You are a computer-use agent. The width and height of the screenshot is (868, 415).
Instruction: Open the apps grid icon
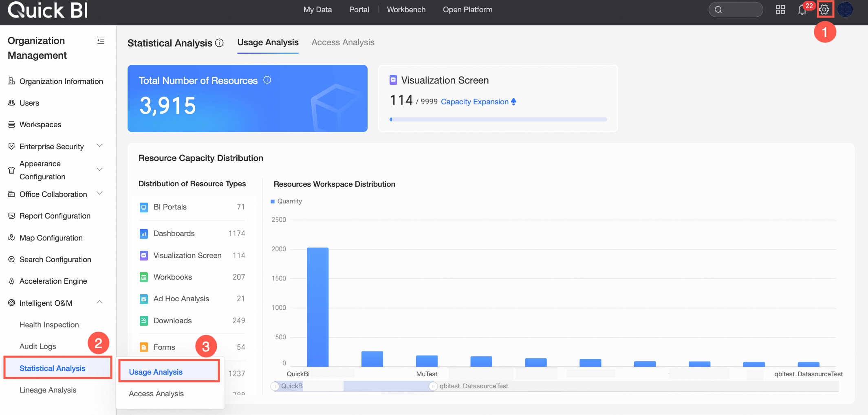[780, 10]
